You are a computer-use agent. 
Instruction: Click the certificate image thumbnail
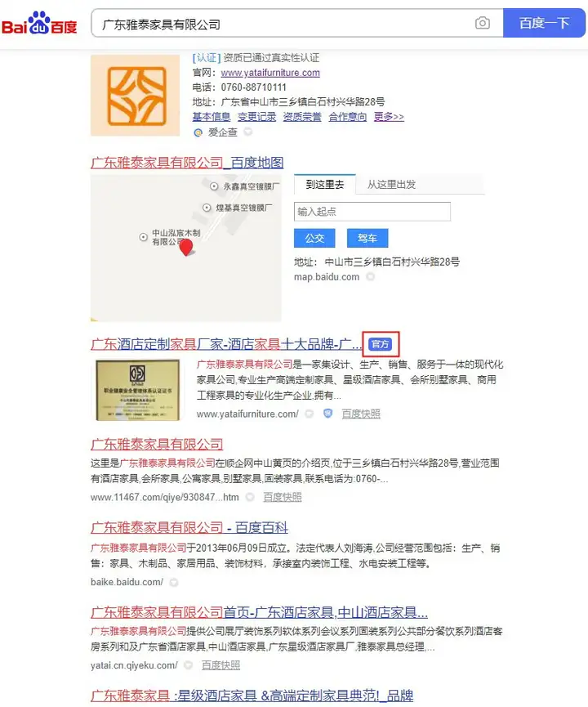[138, 390]
